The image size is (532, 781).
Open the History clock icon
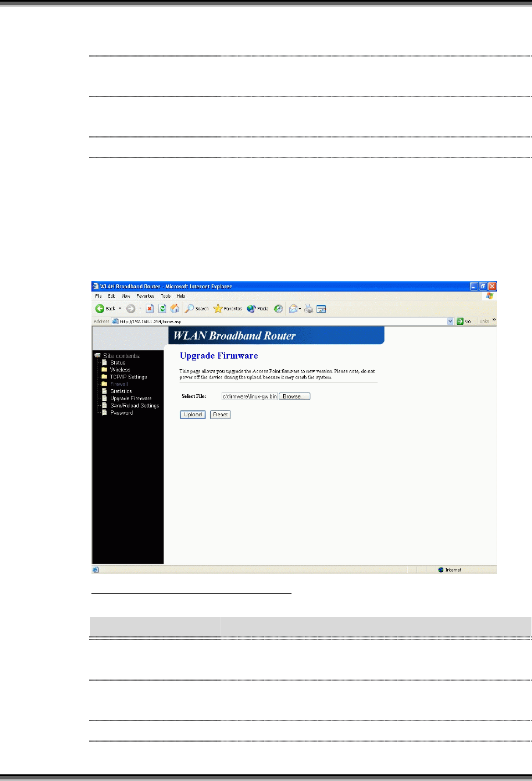(x=278, y=309)
